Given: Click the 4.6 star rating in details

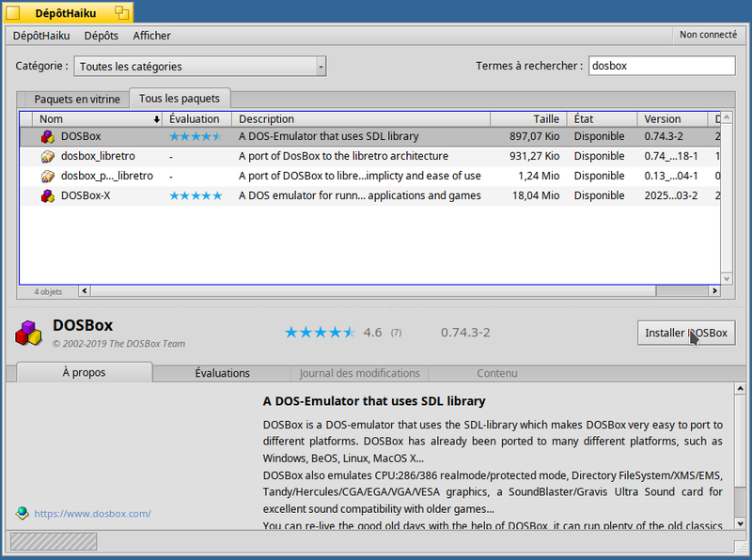Looking at the screenshot, I should pyautogui.click(x=320, y=333).
